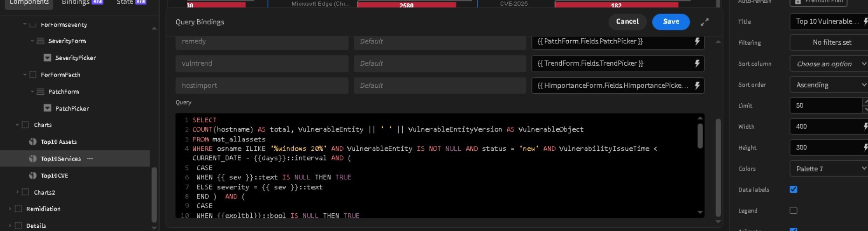
Task: Open the Colors Palette 7 dropdown
Action: 829,169
